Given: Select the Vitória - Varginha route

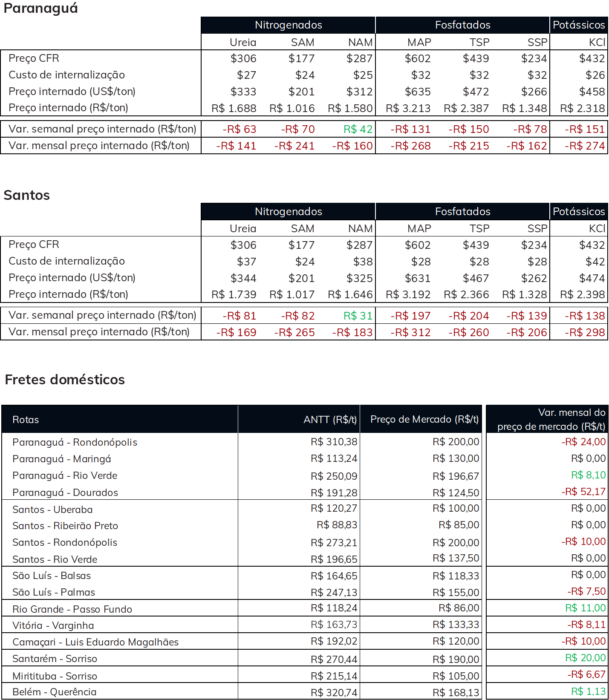Looking at the screenshot, I should (53, 625).
